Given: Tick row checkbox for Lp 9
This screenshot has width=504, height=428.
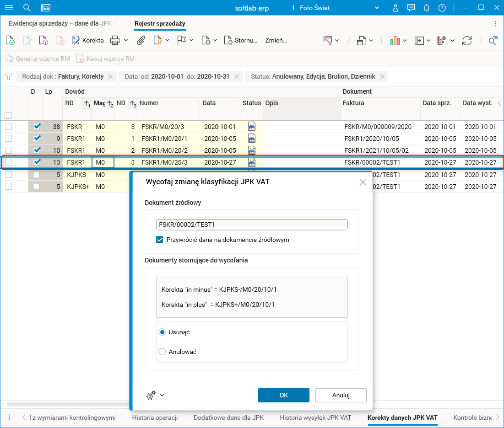Looking at the screenshot, I should (8, 139).
